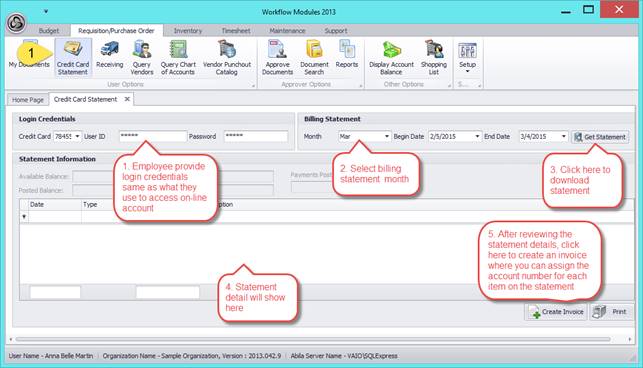Image resolution: width=643 pixels, height=368 pixels.
Task: Open Vendor Punchout Catalog
Action: tap(227, 57)
